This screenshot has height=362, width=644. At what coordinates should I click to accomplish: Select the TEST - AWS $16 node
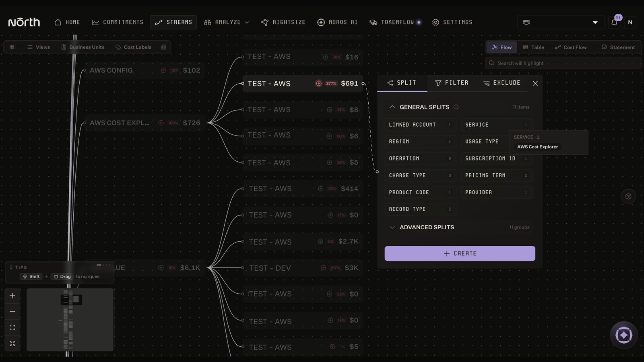303,57
